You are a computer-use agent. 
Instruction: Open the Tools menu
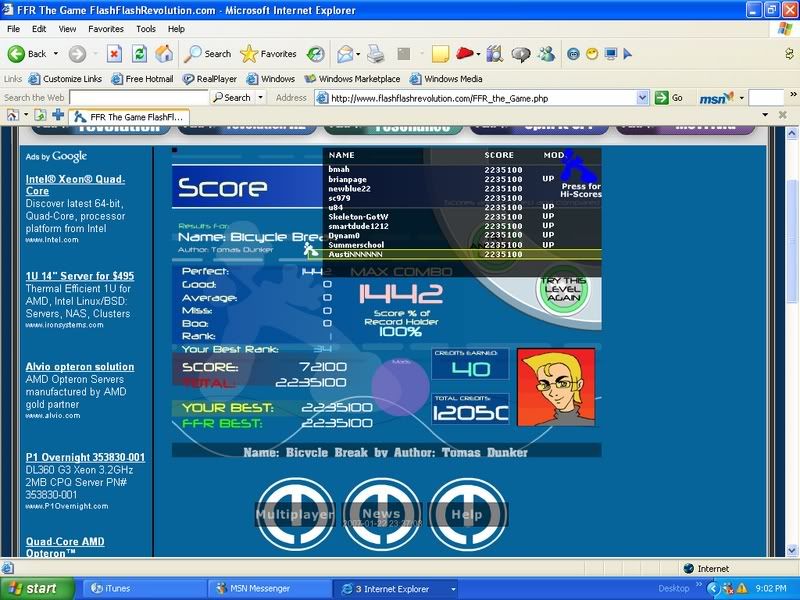(x=146, y=29)
